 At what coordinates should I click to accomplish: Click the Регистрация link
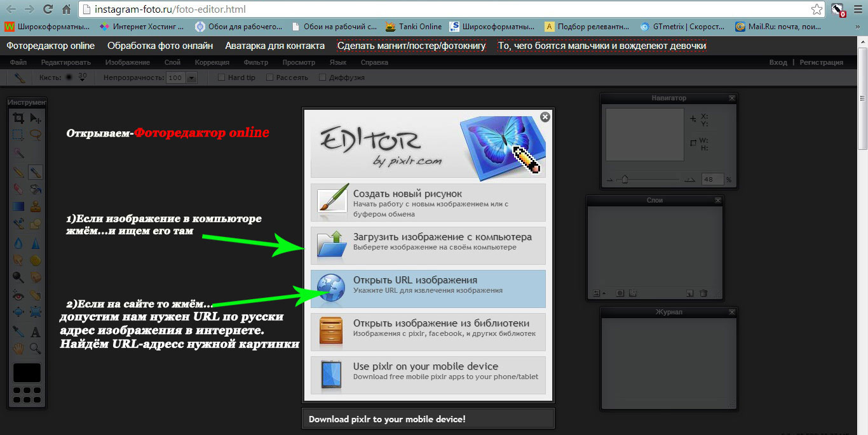click(x=822, y=62)
